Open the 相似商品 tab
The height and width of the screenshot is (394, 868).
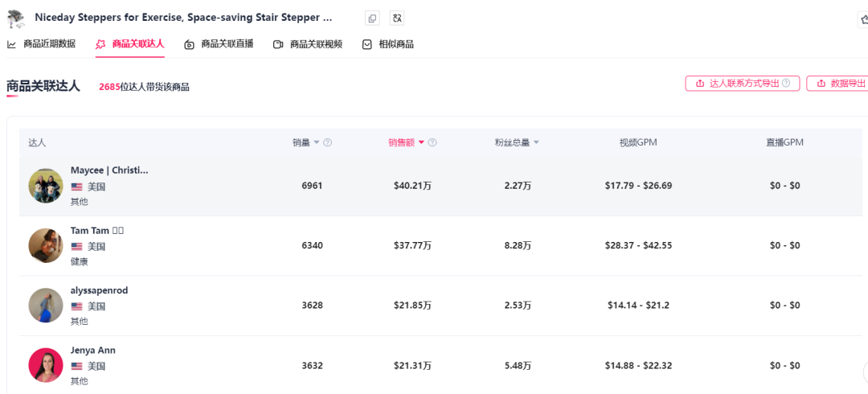[388, 44]
